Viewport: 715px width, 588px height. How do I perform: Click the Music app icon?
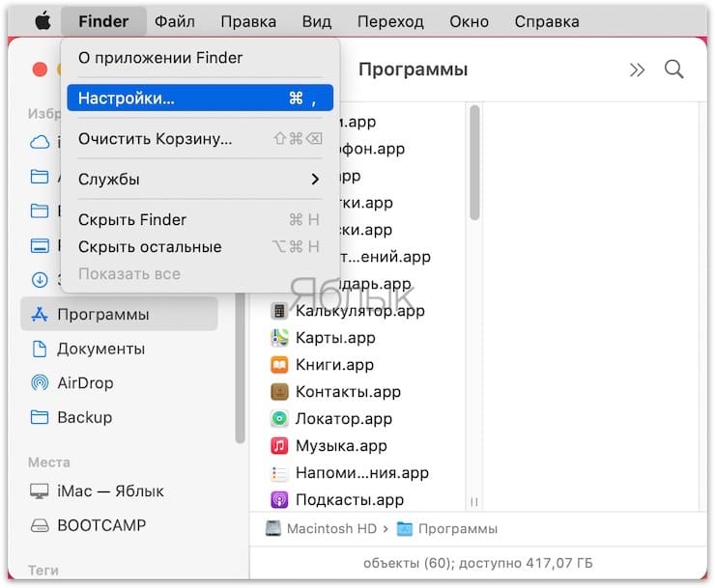(279, 445)
